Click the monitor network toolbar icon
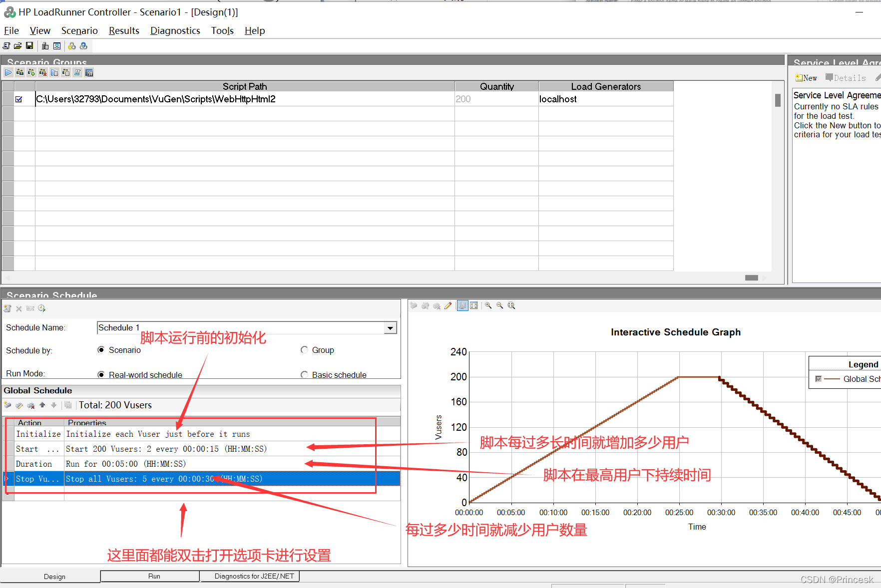The height and width of the screenshot is (588, 881). (x=57, y=46)
